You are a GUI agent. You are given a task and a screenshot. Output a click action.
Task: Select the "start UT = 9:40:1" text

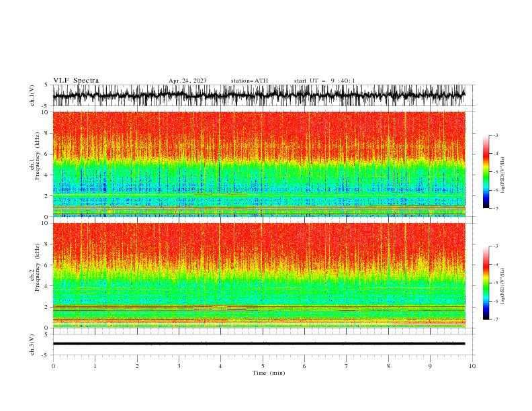324,81
